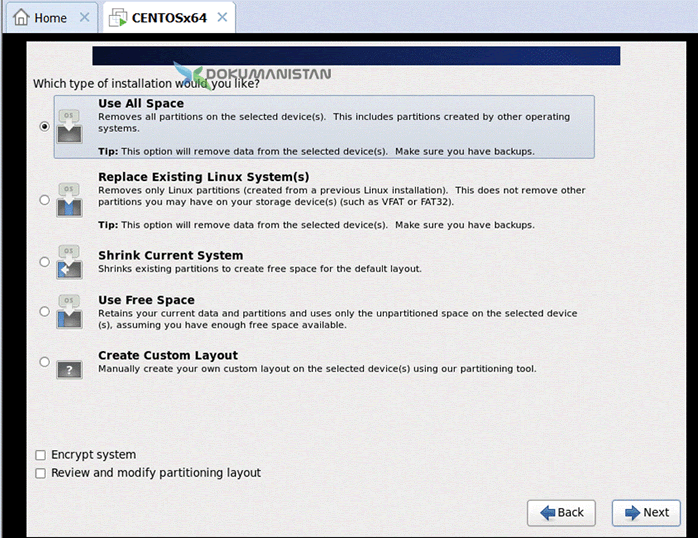Viewport: 698px width, 538px height.
Task: Select the Create Custom Layout radio button
Action: click(x=44, y=361)
